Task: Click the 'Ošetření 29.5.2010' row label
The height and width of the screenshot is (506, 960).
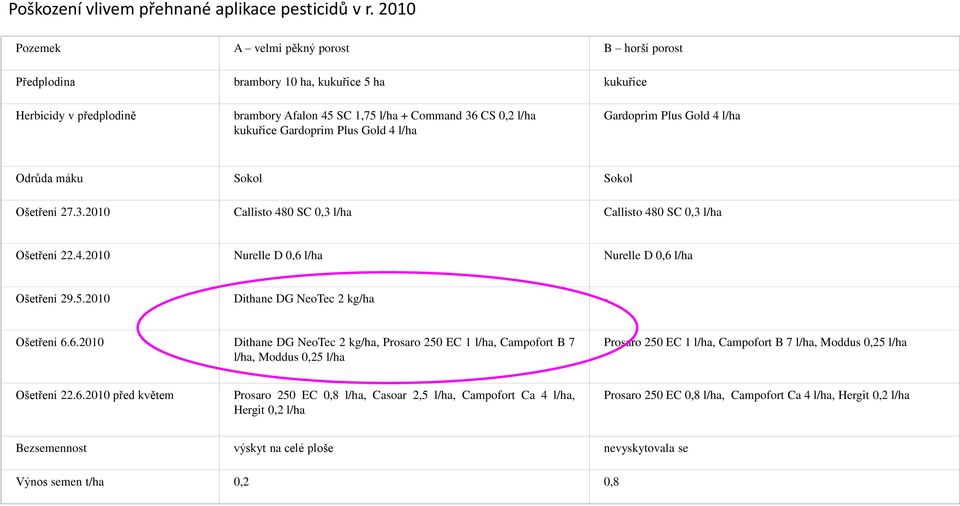Action: point(62,299)
